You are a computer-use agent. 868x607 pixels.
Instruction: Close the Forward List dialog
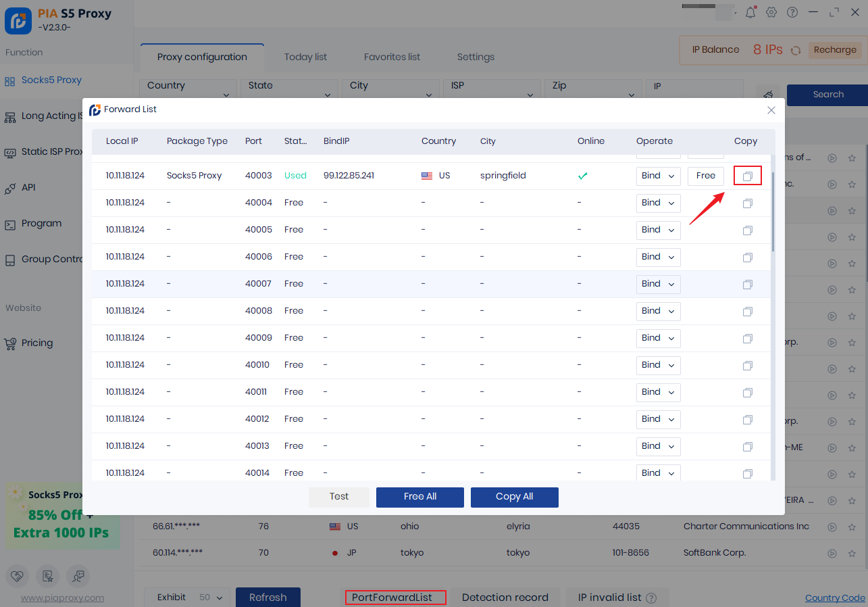coord(771,110)
